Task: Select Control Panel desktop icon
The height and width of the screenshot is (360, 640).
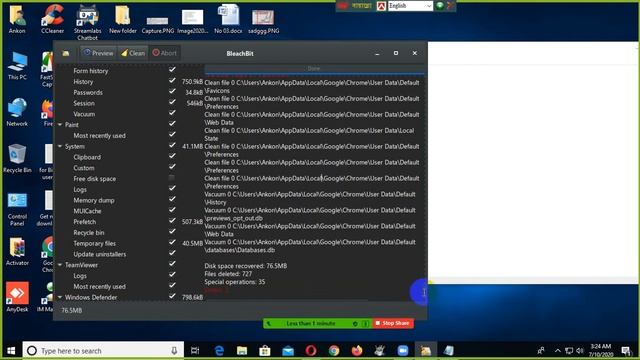Action: 17,209
